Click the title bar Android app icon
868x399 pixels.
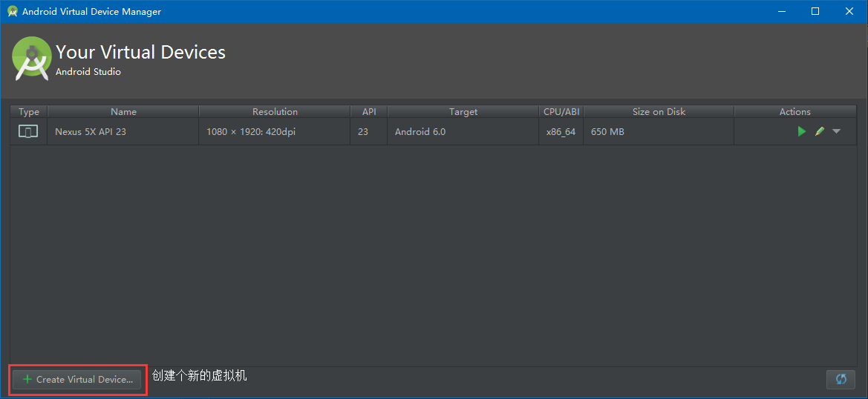(x=12, y=11)
